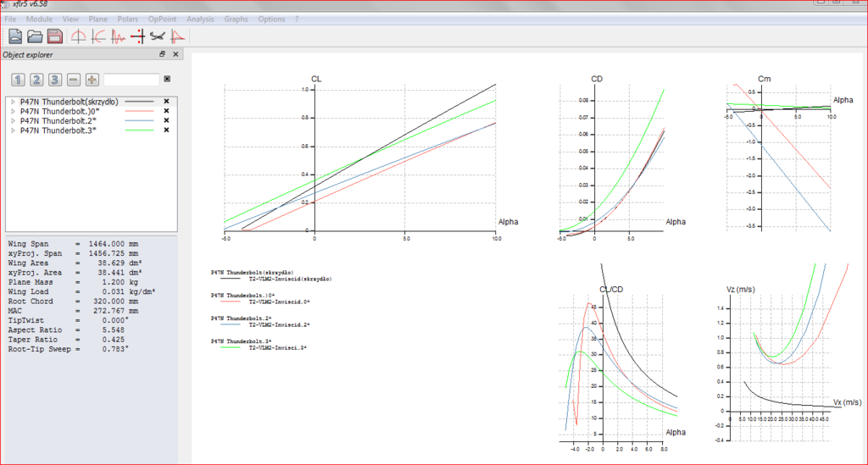Open the Polars menu
868x465 pixels.
128,19
